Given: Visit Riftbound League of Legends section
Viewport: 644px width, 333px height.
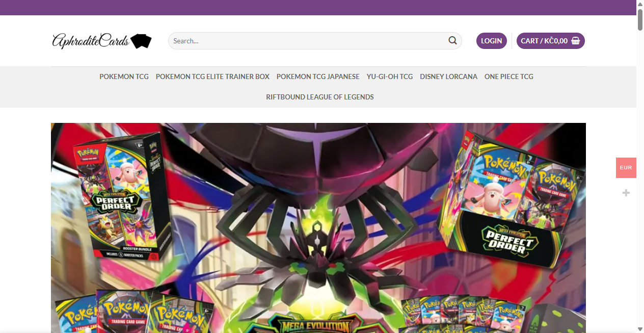Looking at the screenshot, I should click(x=320, y=97).
